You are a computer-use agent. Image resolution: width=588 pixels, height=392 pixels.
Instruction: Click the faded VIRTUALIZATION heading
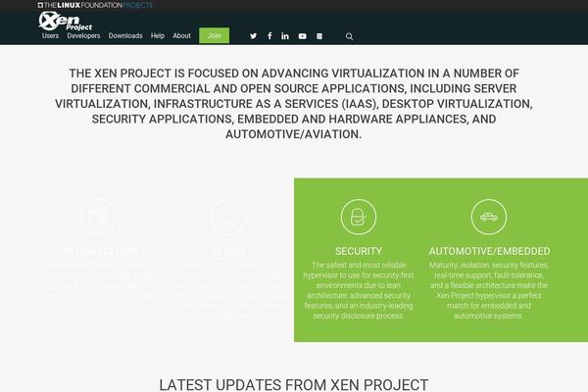tap(98, 251)
